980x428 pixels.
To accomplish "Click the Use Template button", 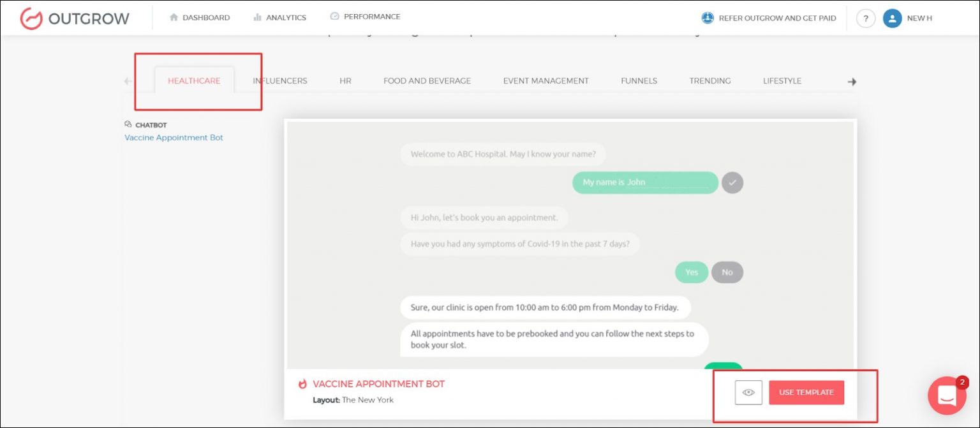I will click(806, 392).
